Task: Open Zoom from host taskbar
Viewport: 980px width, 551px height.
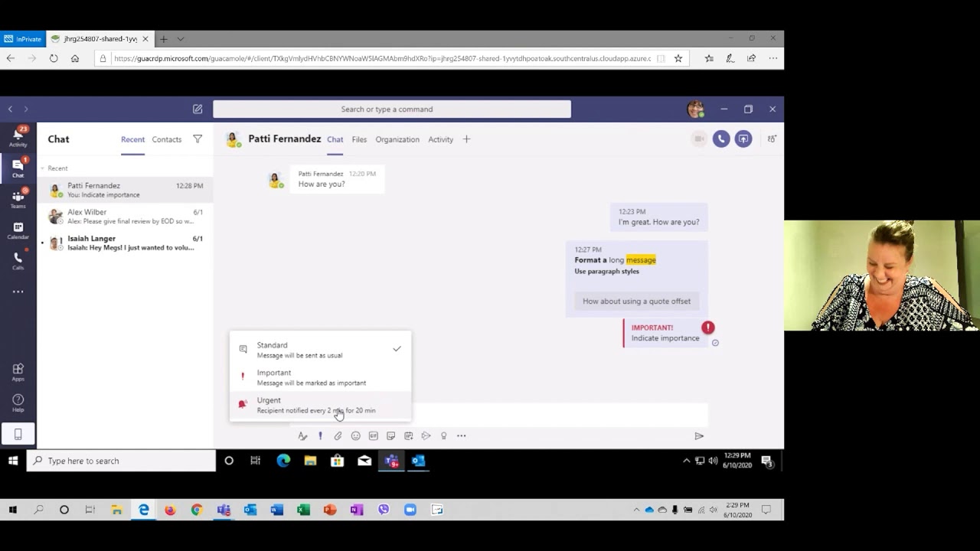Action: coord(410,510)
